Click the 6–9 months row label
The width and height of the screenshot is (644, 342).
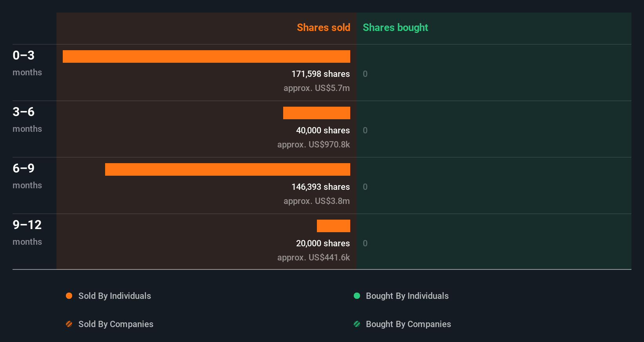pos(27,176)
